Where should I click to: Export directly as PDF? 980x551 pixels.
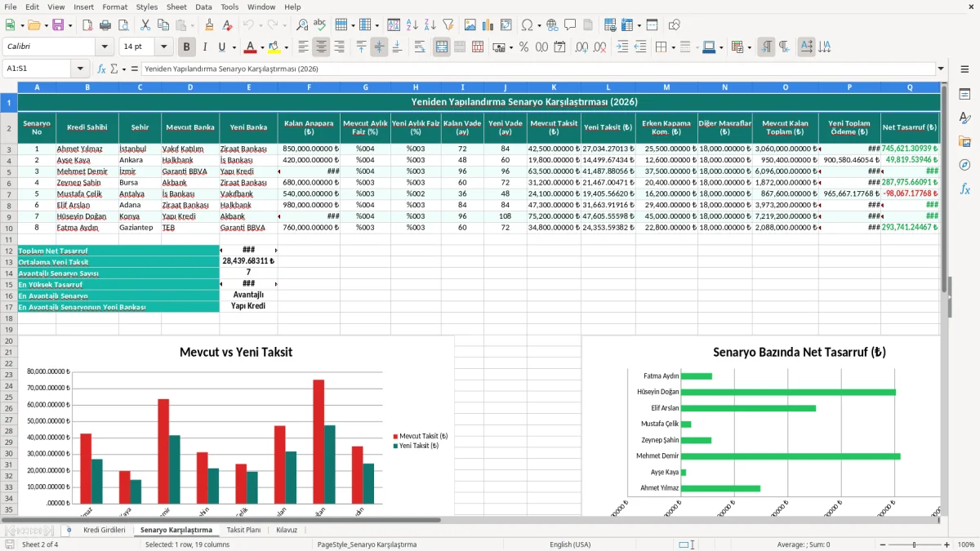tap(87, 25)
